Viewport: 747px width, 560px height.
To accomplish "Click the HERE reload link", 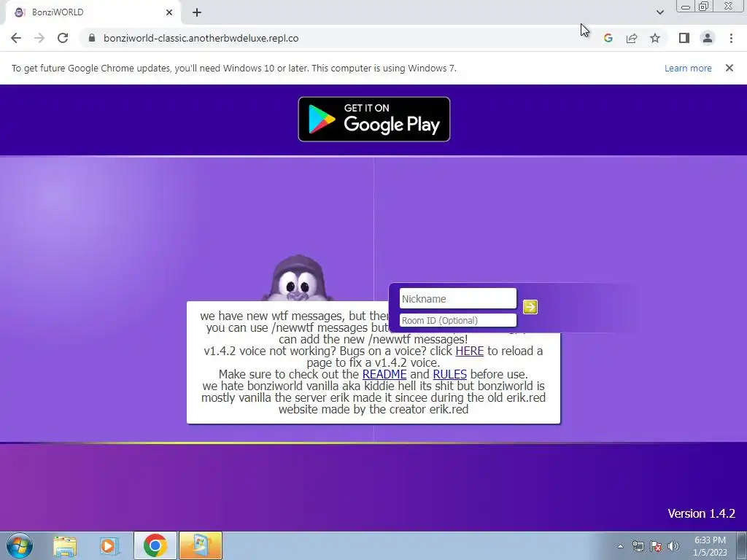I will (x=469, y=351).
